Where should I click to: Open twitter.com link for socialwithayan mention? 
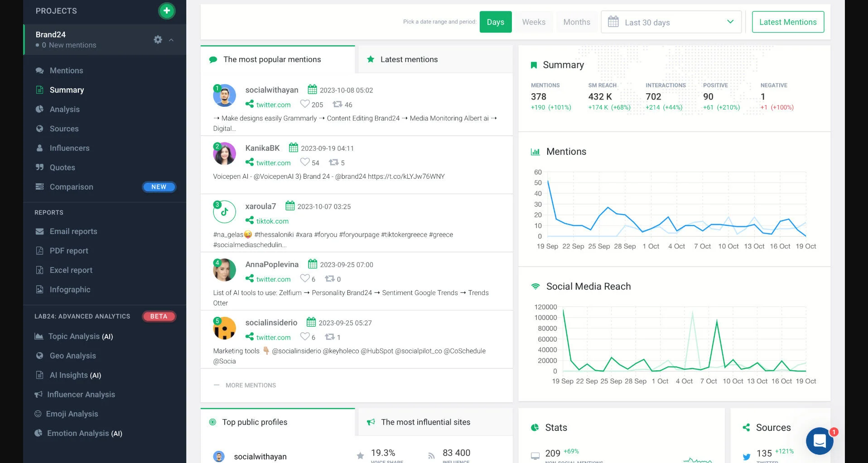click(273, 105)
